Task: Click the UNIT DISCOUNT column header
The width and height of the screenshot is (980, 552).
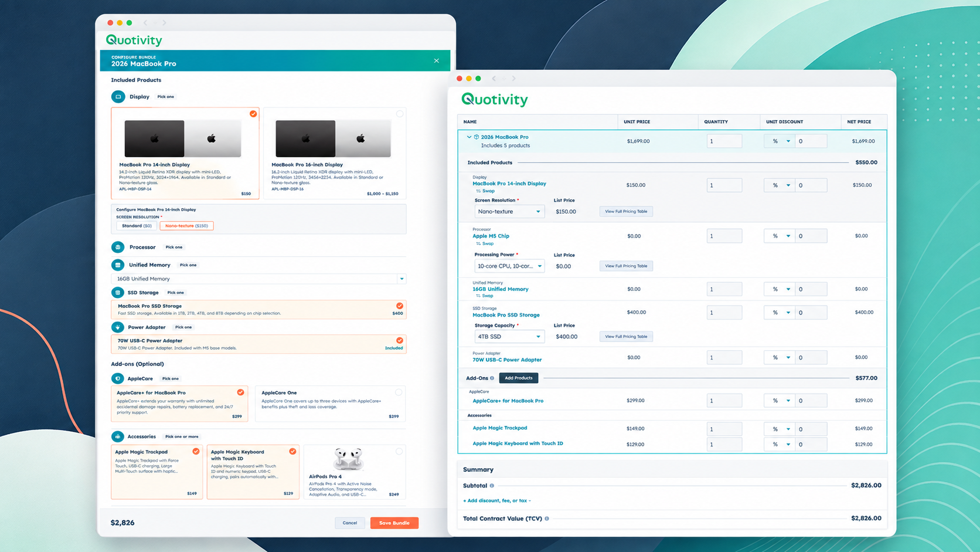Action: 784,122
